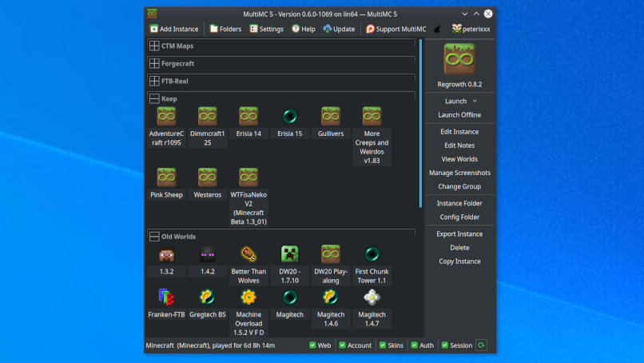Image resolution: width=644 pixels, height=363 pixels.
Task: Select the Pink Sheep instance icon
Action: (166, 178)
